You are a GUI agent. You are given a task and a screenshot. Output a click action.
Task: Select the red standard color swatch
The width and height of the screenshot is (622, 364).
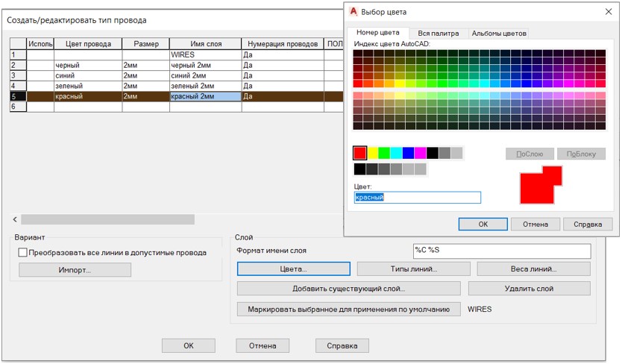[360, 153]
